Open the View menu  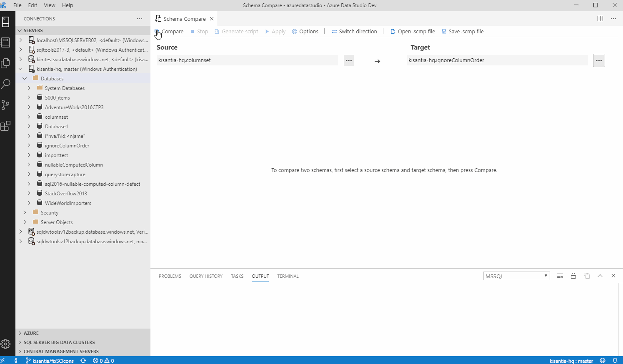tap(49, 5)
